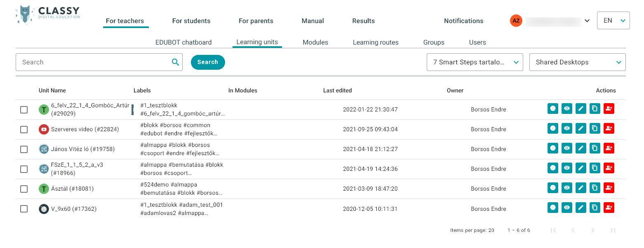This screenshot has width=644, height=248.
Task: Click the magnifier icon in search field
Action: click(x=175, y=62)
